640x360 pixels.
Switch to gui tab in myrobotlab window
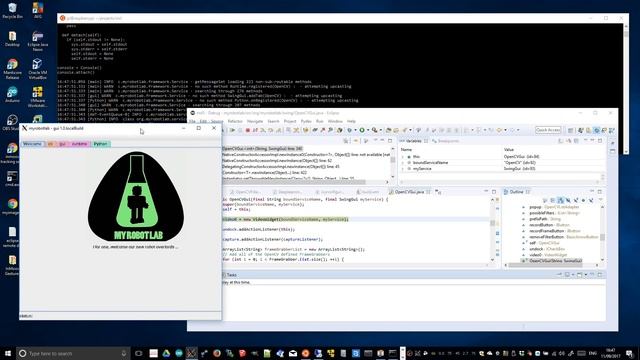[62, 144]
